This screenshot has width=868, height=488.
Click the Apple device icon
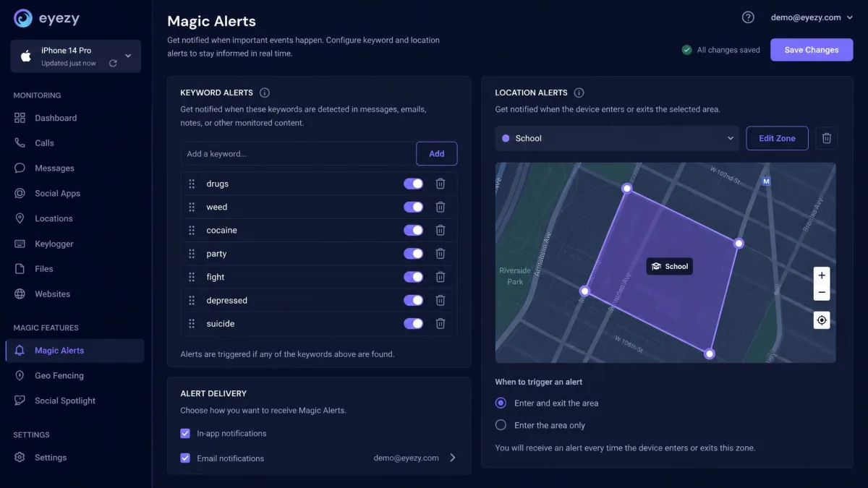(26, 56)
